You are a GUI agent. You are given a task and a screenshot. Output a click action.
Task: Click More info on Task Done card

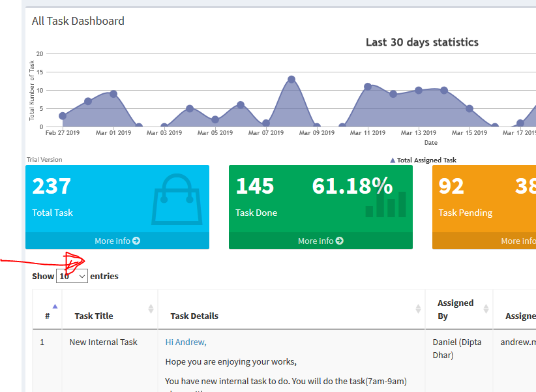[x=320, y=241]
